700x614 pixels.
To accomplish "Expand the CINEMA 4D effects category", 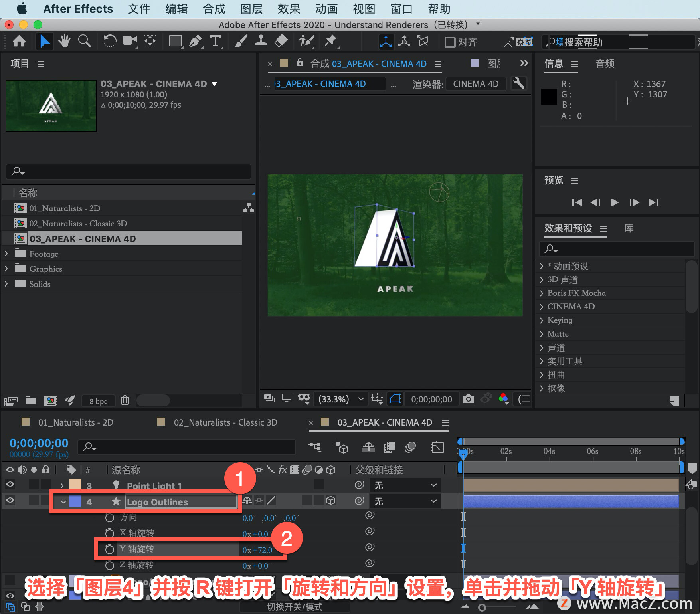I will [x=542, y=307].
